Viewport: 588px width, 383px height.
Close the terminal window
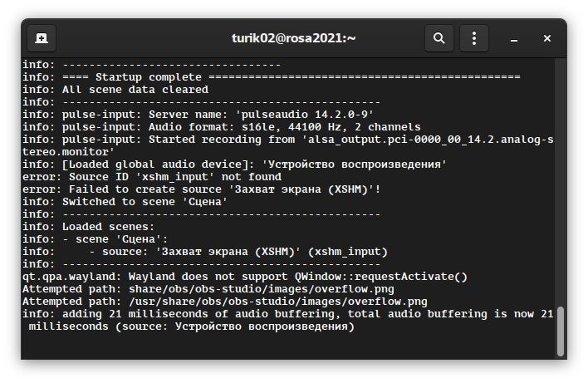[547, 38]
